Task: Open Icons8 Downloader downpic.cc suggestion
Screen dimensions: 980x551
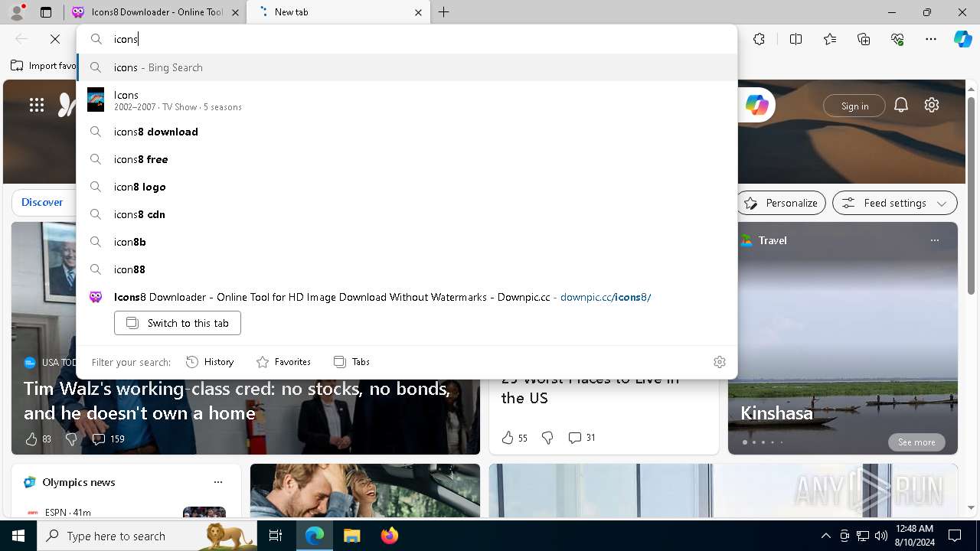Action: pyautogui.click(x=407, y=297)
